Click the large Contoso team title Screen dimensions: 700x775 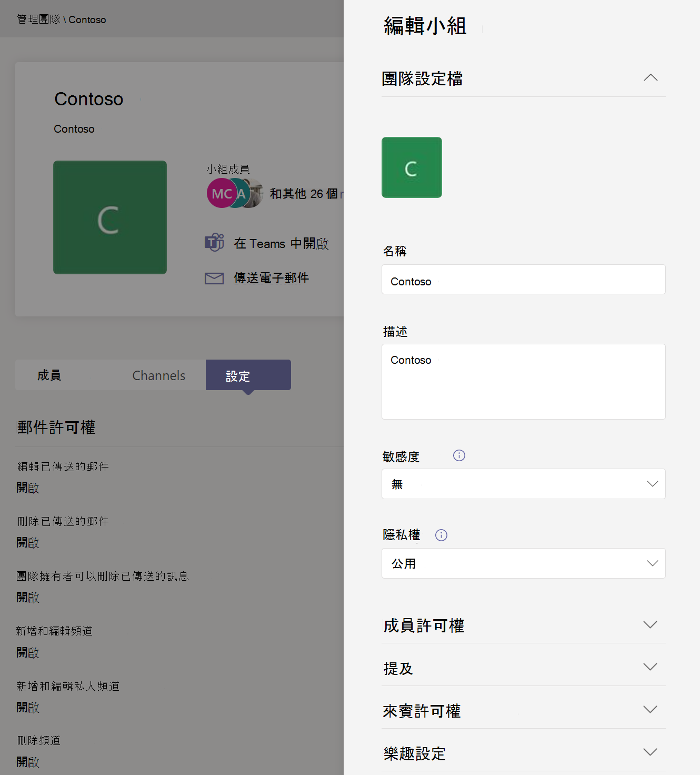pos(89,99)
